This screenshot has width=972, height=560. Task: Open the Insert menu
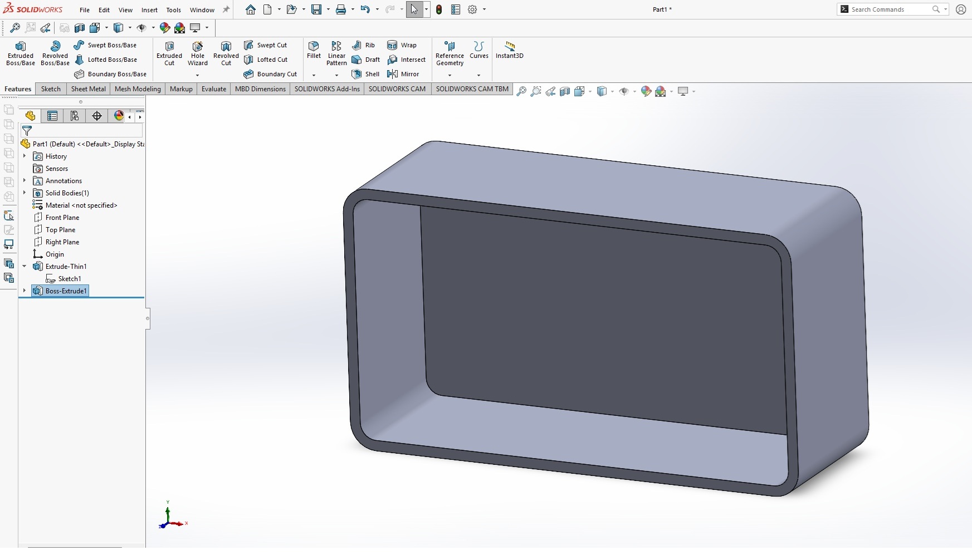pyautogui.click(x=149, y=10)
